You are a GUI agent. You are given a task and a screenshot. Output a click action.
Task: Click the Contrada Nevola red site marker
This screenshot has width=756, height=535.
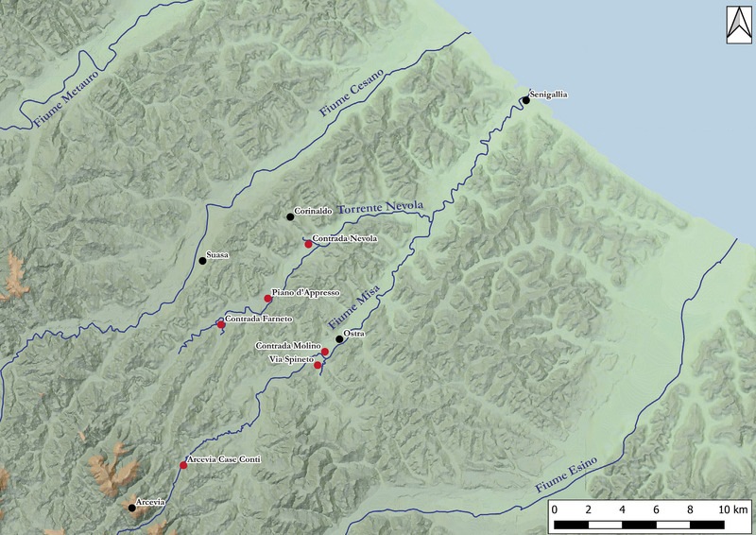308,245
